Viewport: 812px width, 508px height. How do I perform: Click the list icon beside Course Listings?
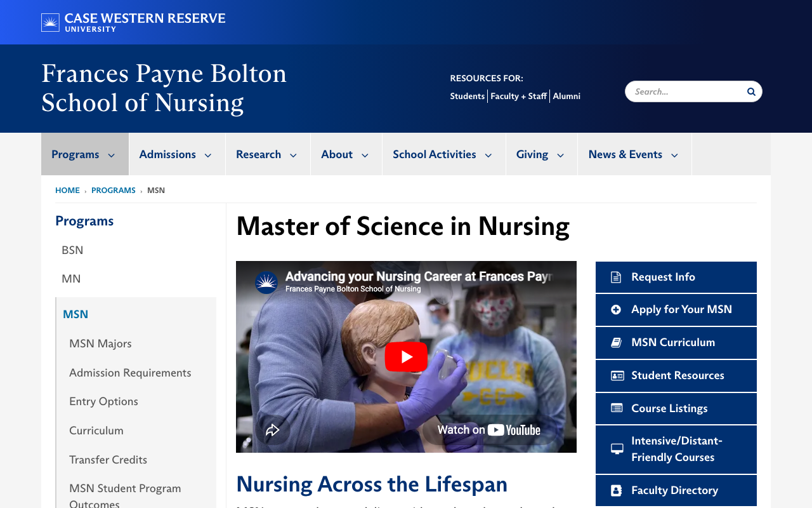[617, 408]
